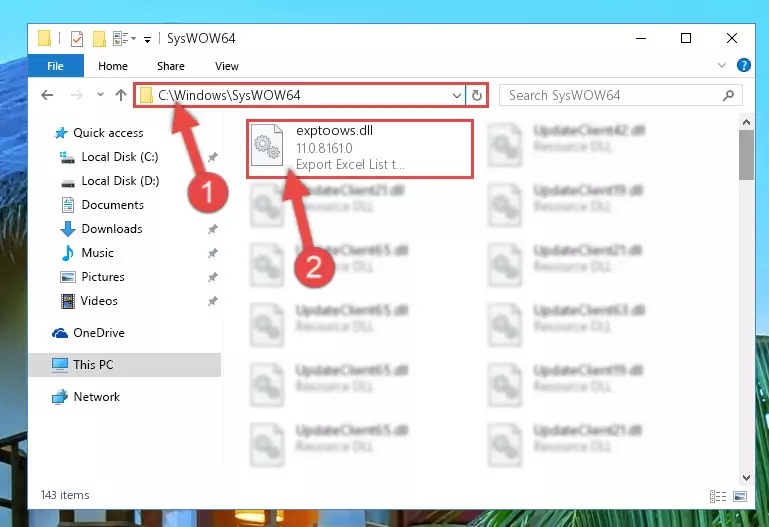Close the SysWOW64 window
Image resolution: width=769 pixels, height=527 pixels.
pos(732,38)
